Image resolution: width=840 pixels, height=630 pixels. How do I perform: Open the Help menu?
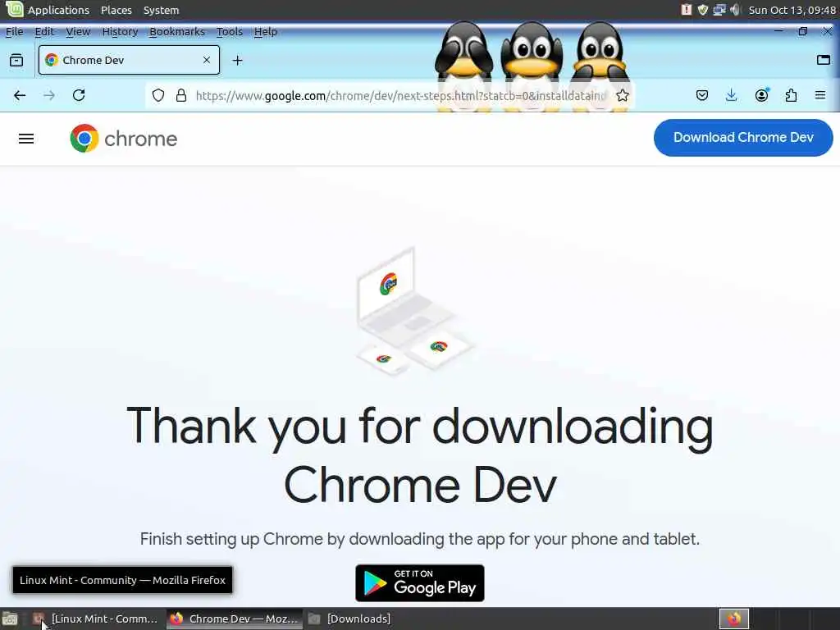(266, 32)
